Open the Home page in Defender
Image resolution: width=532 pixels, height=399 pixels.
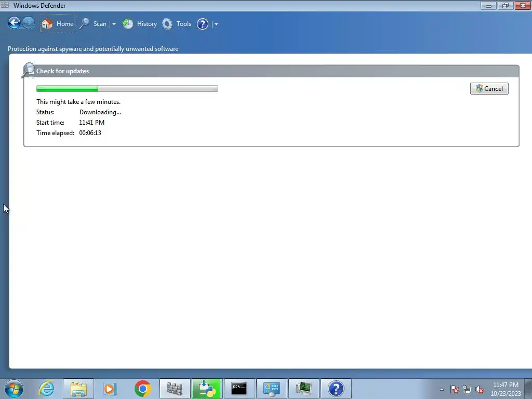click(58, 23)
